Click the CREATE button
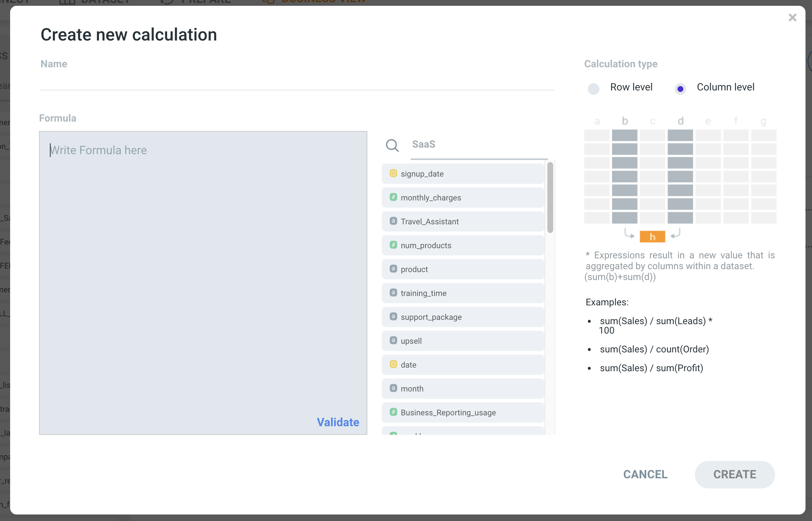Viewport: 812px width, 521px height. click(735, 474)
